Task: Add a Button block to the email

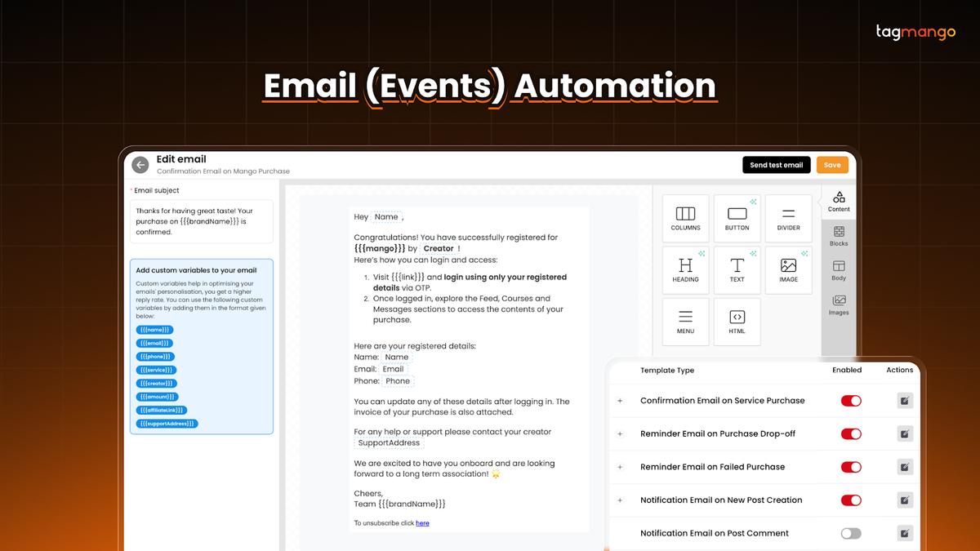Action: (x=737, y=217)
